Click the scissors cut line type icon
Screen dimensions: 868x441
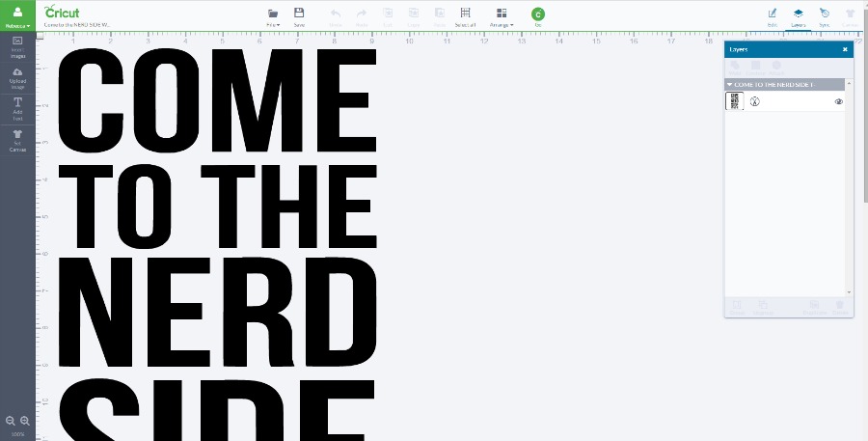[754, 101]
